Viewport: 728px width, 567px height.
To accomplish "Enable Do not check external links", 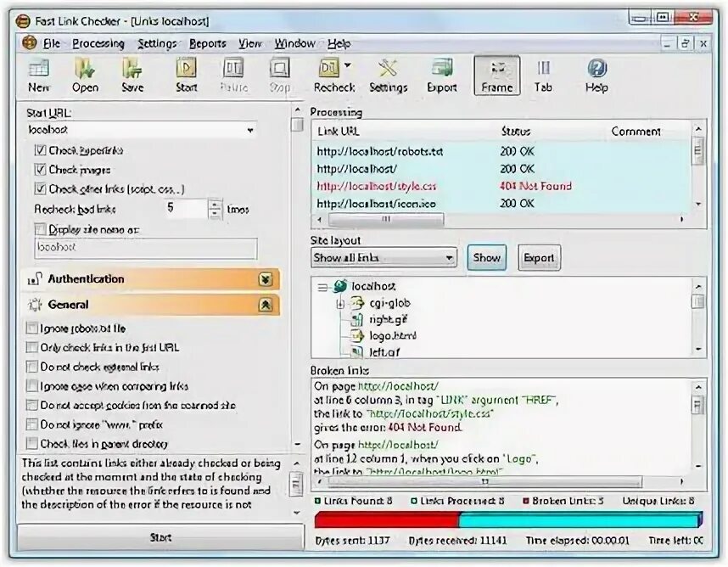I will [x=31, y=367].
